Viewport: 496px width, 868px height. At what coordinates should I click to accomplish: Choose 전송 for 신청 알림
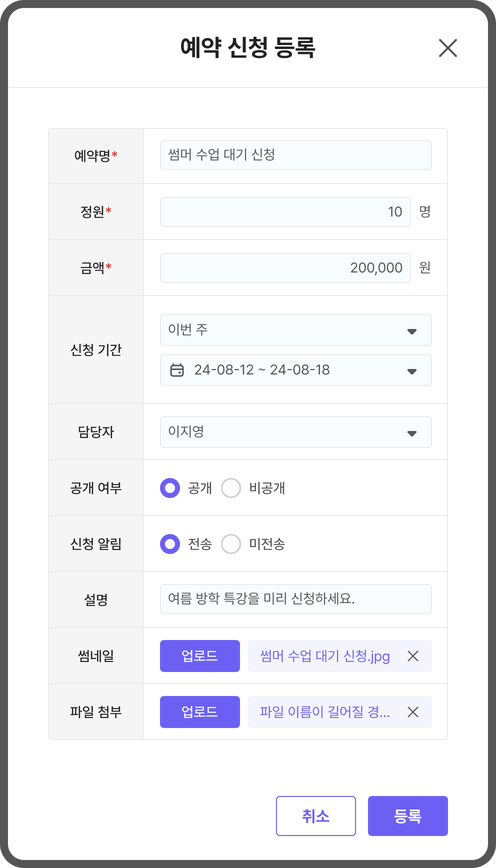[x=170, y=544]
